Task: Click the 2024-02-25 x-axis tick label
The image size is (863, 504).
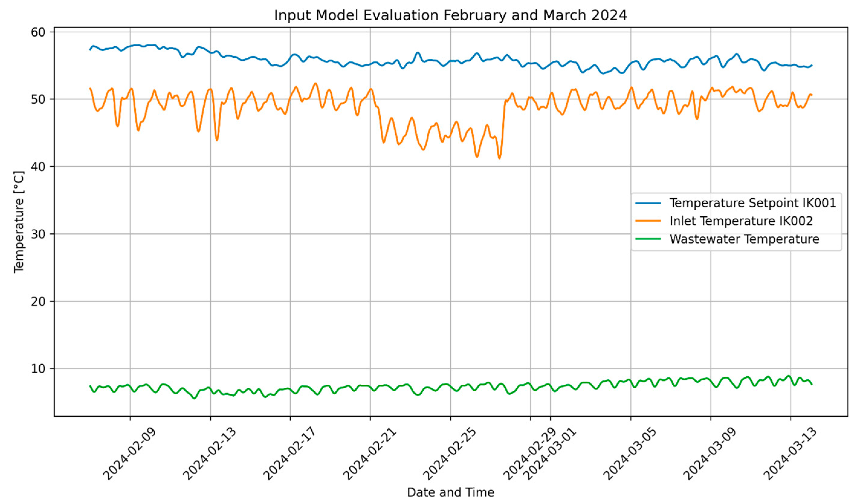Action: 450,454
